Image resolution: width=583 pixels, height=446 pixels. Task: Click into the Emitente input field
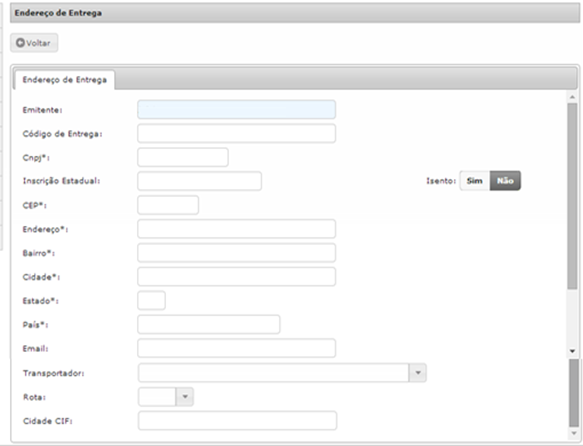click(236, 110)
